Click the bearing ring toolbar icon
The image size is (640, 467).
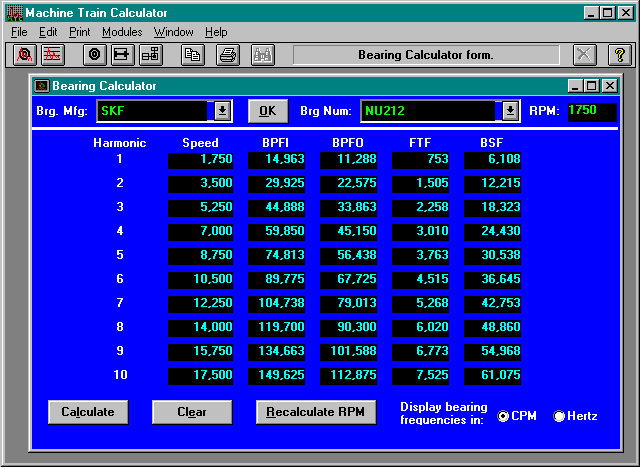95,54
